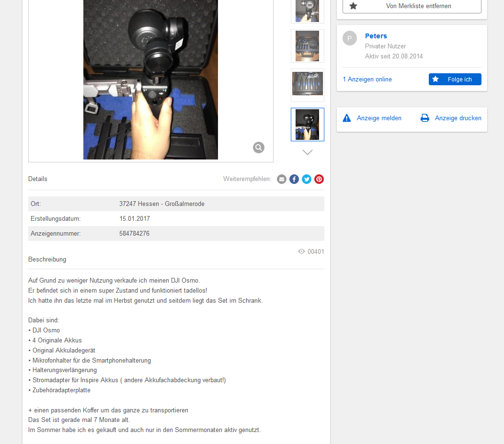This screenshot has width=504, height=444.
Task: Click the P avatar of seller Peters
Action: tap(350, 38)
